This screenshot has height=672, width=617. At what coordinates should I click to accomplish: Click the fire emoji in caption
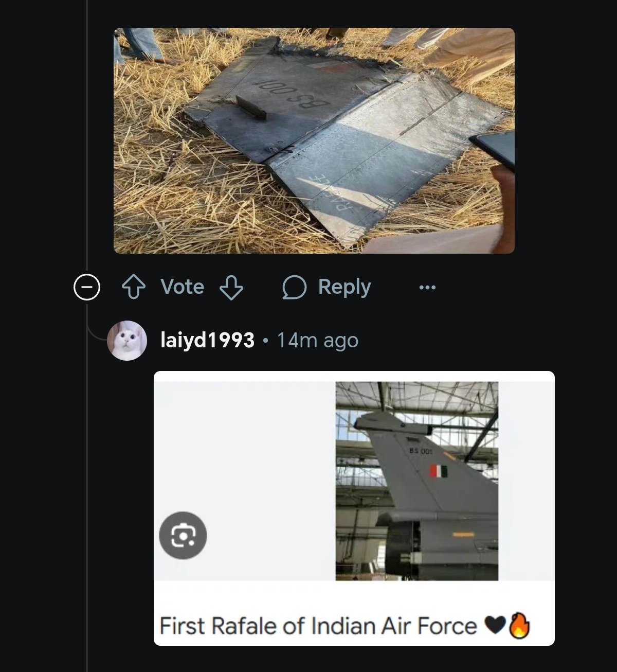(519, 626)
